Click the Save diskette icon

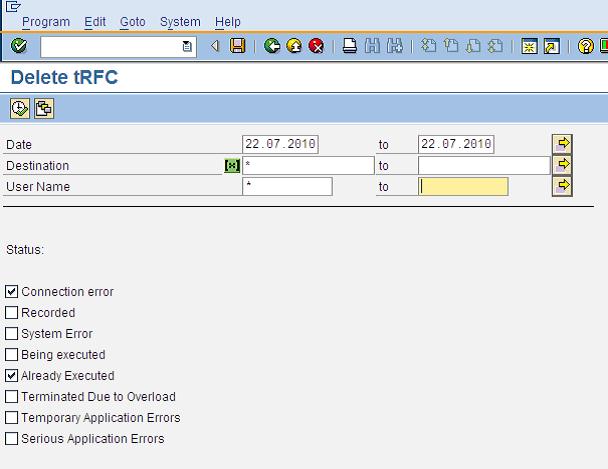(x=237, y=46)
